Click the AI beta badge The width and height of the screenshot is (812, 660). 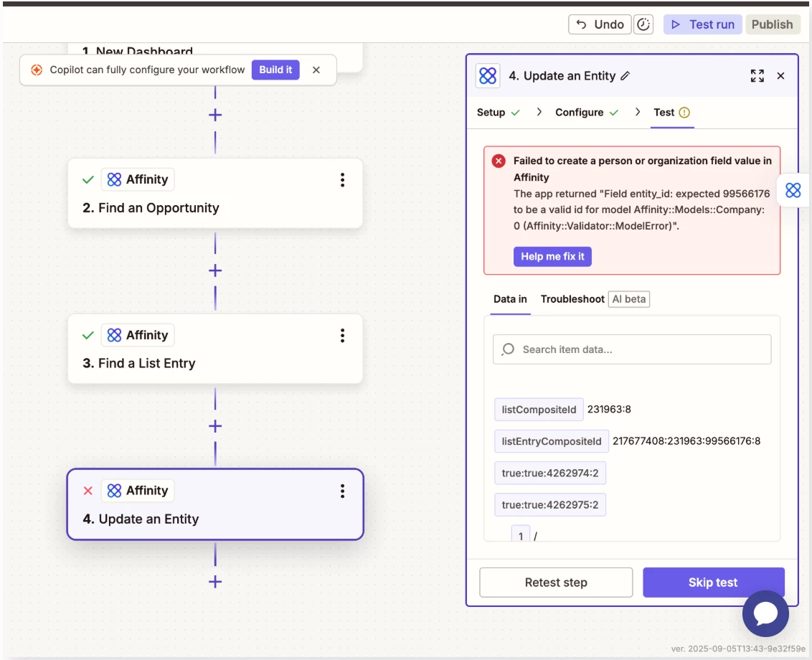pos(628,299)
